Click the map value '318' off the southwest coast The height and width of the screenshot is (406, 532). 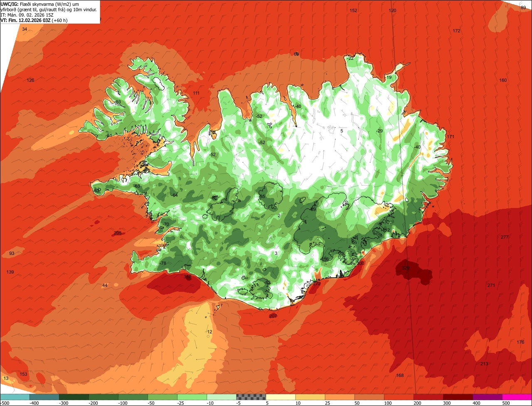(187, 276)
